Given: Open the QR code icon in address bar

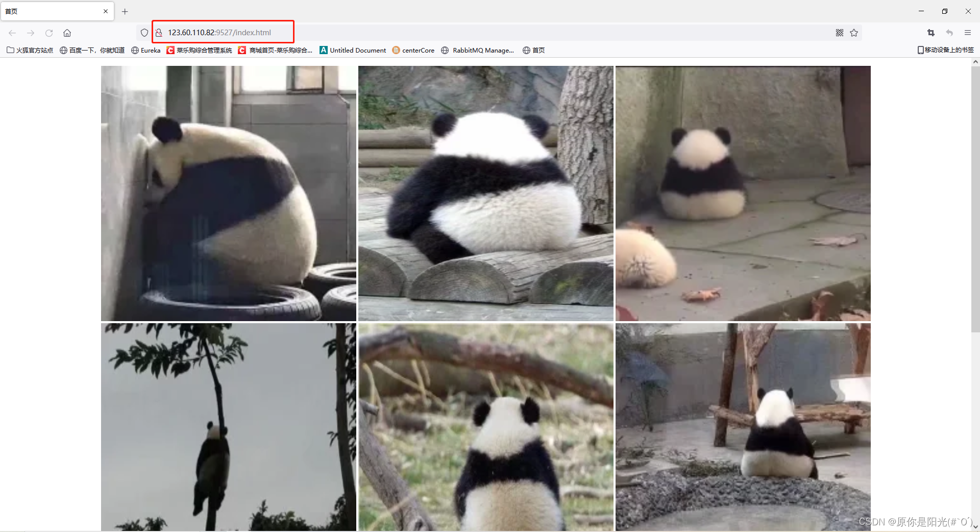Looking at the screenshot, I should (840, 33).
